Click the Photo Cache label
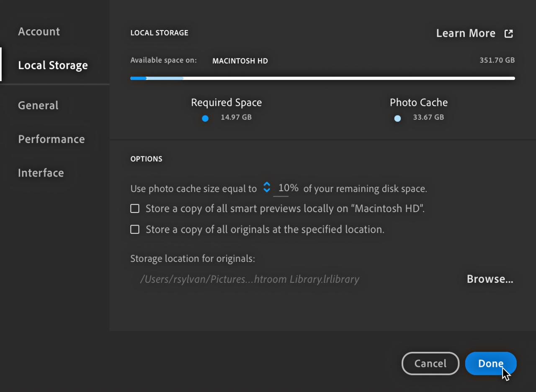536x392 pixels. point(419,102)
